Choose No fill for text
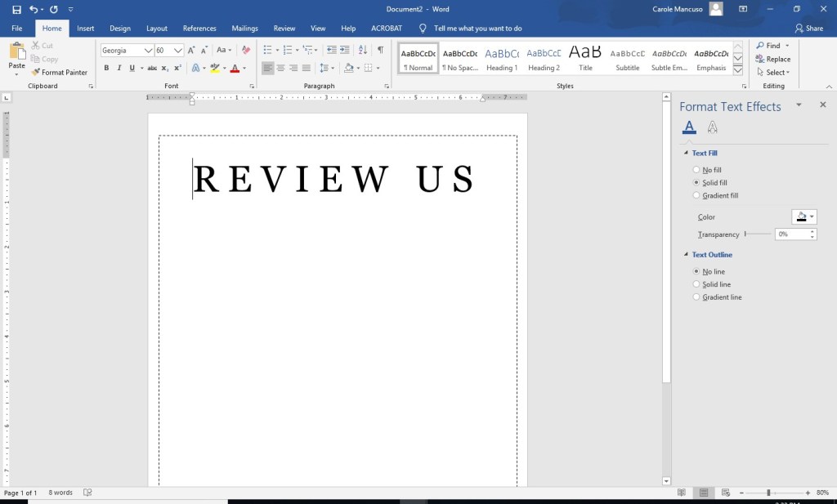Screen dimensions: 837x504 coord(696,170)
